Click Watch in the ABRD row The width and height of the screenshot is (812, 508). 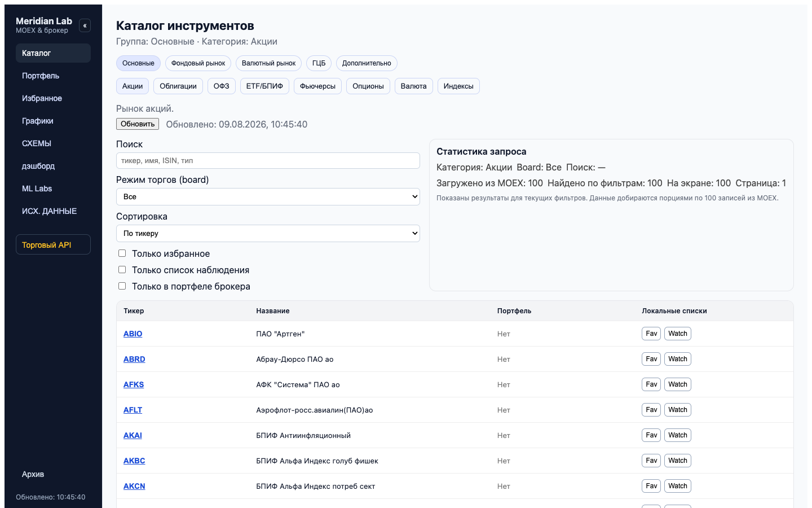678,359
